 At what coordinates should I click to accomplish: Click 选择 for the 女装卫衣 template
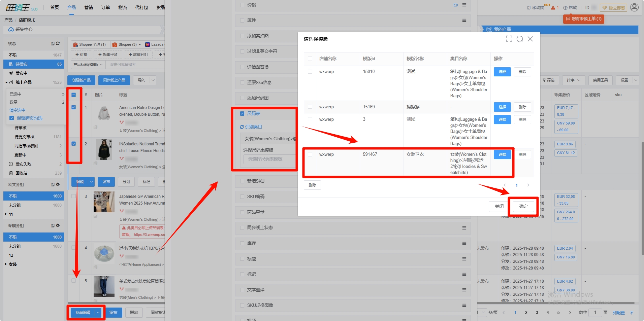click(502, 154)
